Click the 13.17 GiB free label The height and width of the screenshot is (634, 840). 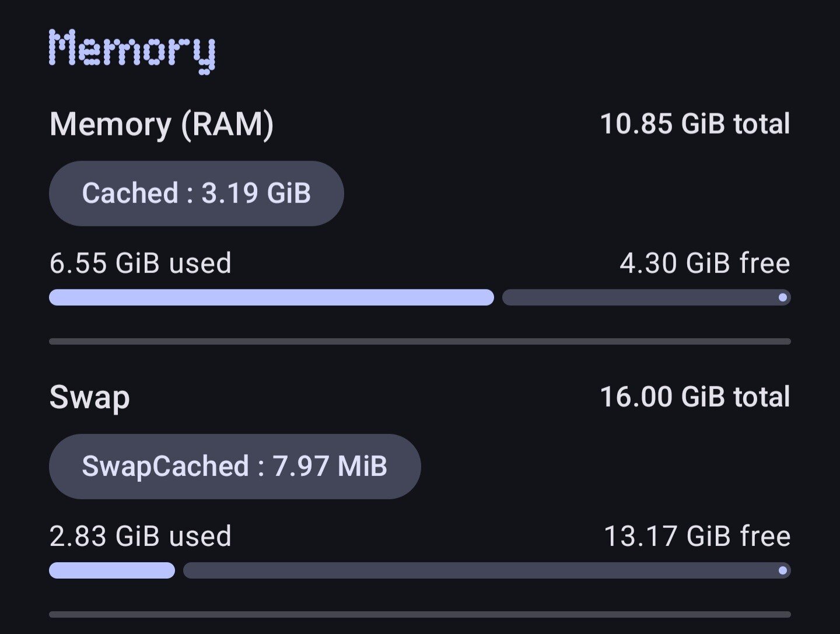697,536
